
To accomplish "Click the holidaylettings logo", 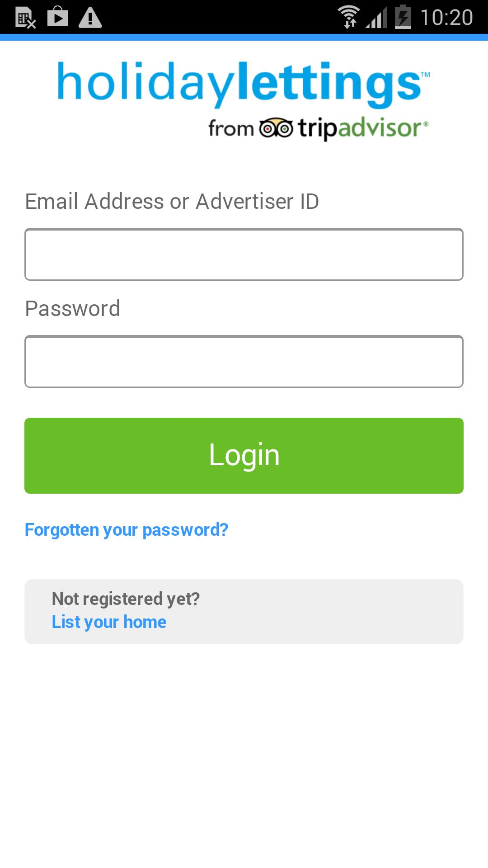I will [243, 83].
